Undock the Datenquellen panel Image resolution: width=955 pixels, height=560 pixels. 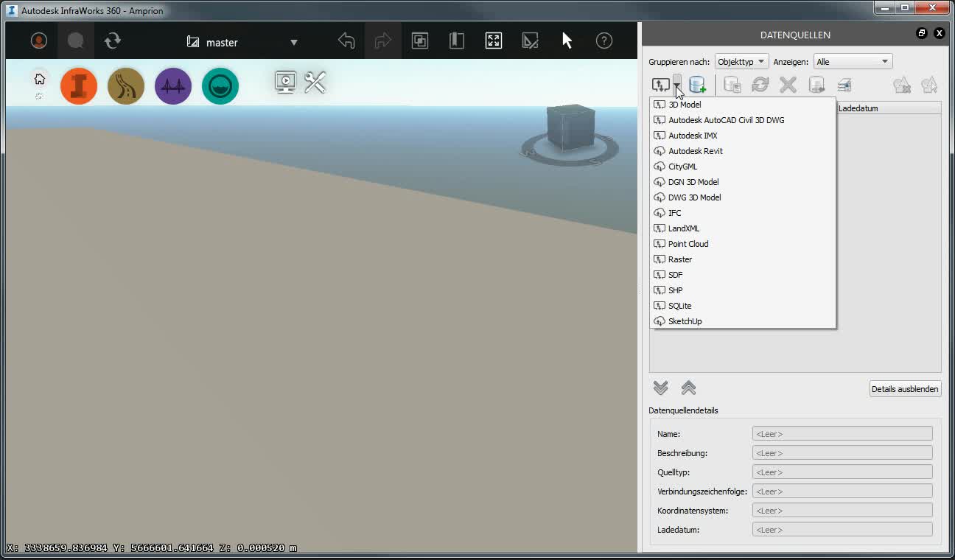pyautogui.click(x=921, y=33)
